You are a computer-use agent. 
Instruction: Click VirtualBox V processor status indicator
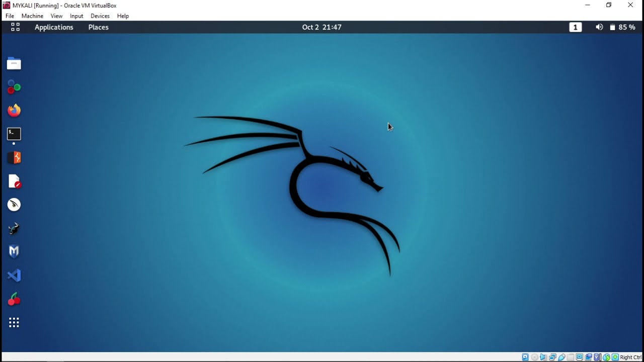597,357
